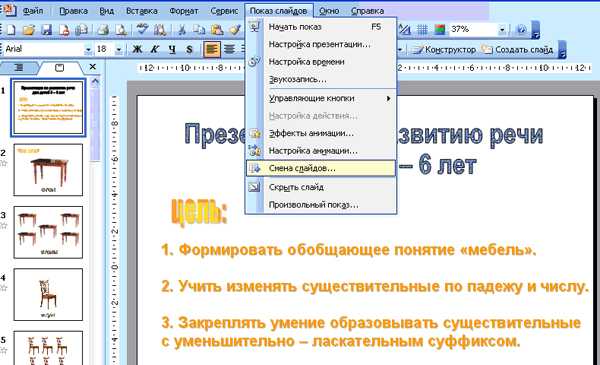Click the Show grid icon

422,29
